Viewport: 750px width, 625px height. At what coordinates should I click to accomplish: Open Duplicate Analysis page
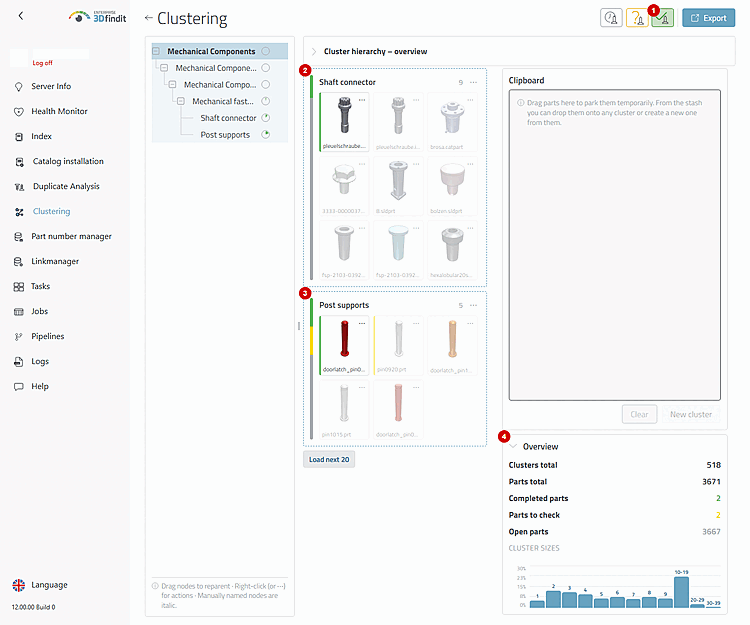click(66, 186)
